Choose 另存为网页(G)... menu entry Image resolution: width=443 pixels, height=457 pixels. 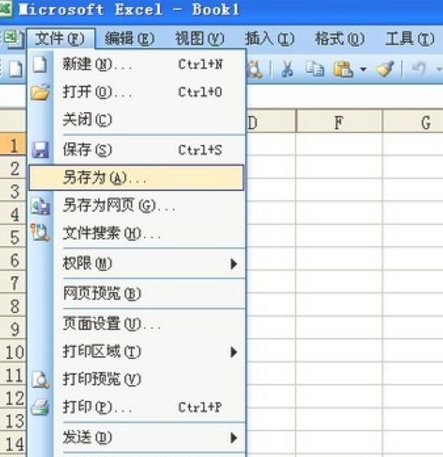point(137,205)
